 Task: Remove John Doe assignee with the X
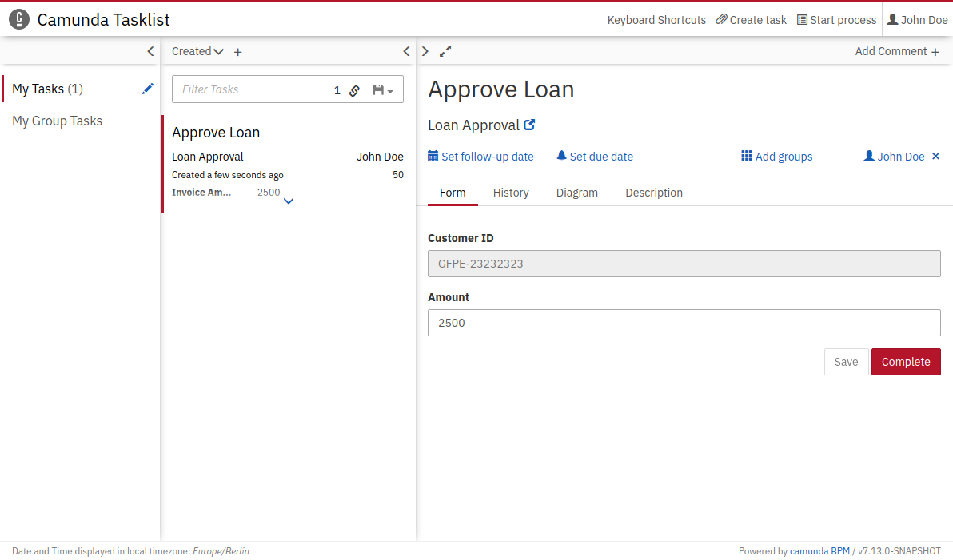point(936,157)
